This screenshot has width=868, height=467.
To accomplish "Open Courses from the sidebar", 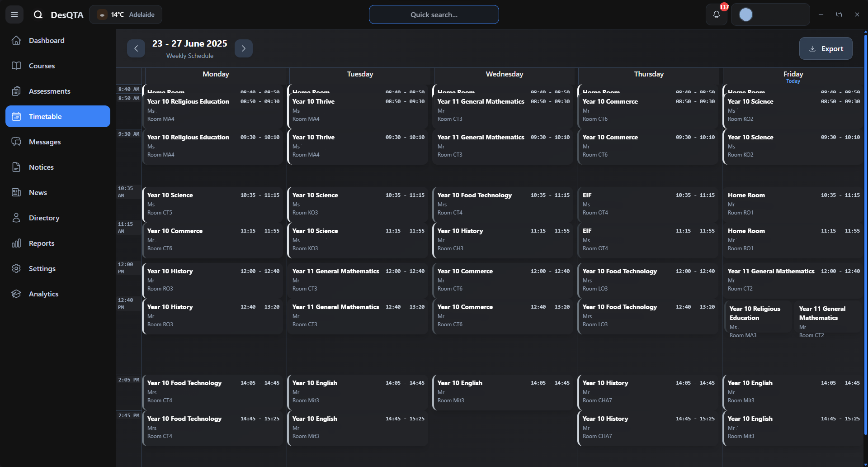I will tap(42, 66).
